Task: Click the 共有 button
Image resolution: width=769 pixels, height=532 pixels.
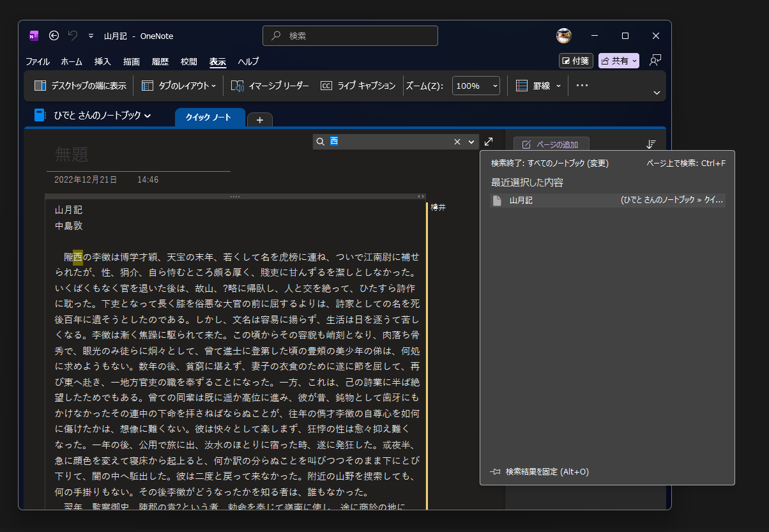Action: pyautogui.click(x=616, y=60)
